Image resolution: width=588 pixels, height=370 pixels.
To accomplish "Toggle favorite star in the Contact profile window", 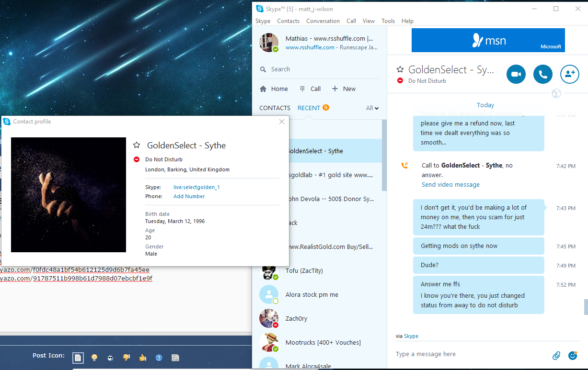I will point(137,145).
